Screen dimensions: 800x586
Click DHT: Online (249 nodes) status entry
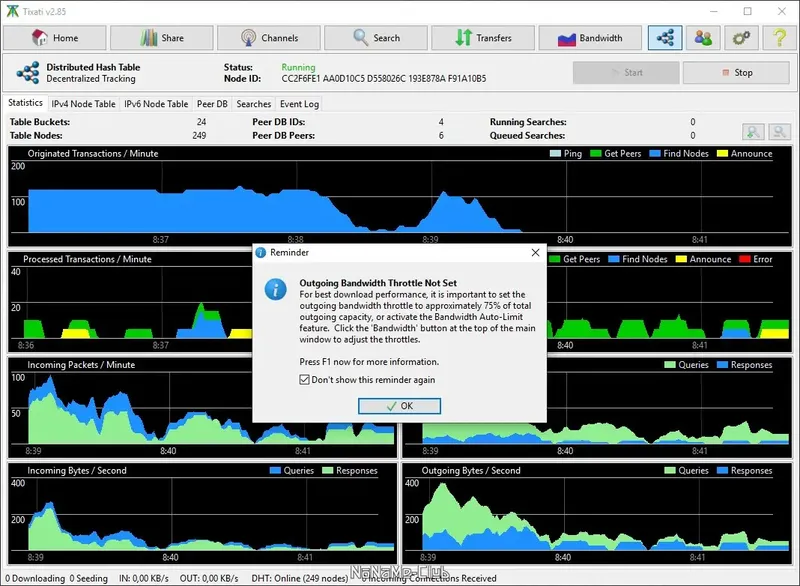pyautogui.click(x=299, y=578)
